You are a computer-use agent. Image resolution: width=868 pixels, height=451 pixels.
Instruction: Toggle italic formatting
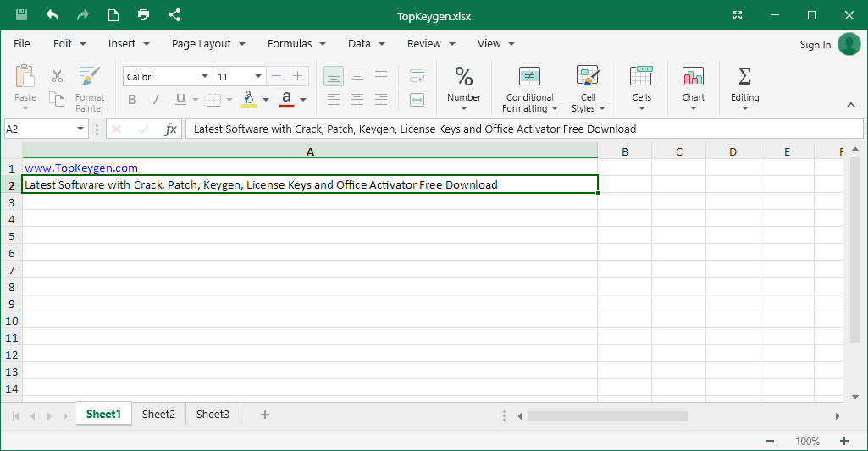(156, 100)
